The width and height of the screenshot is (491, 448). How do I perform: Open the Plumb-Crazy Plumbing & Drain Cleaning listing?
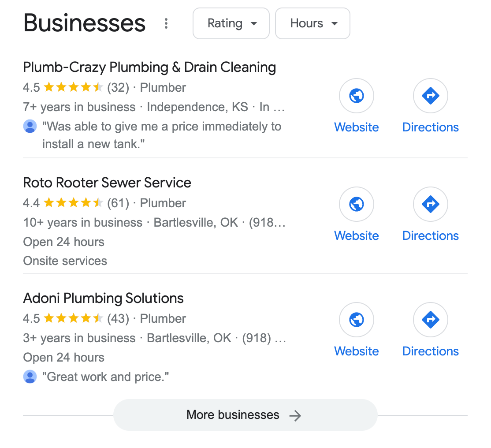point(149,67)
